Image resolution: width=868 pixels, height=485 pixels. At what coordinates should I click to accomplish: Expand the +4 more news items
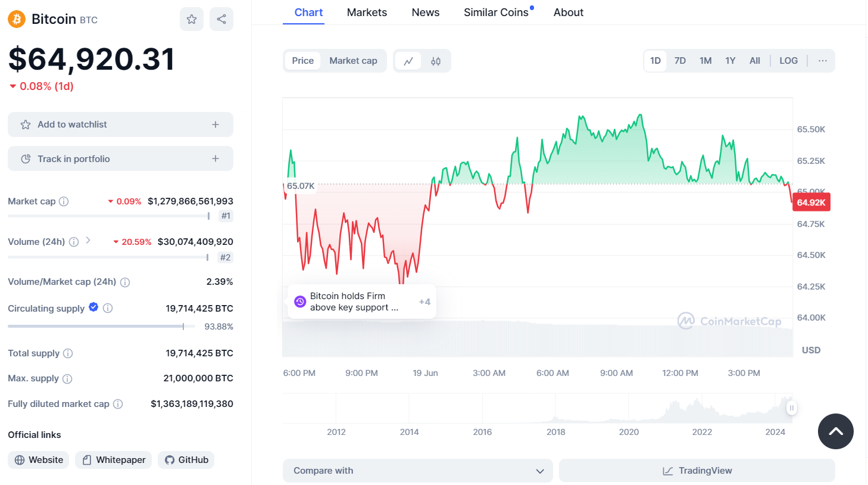click(x=424, y=302)
